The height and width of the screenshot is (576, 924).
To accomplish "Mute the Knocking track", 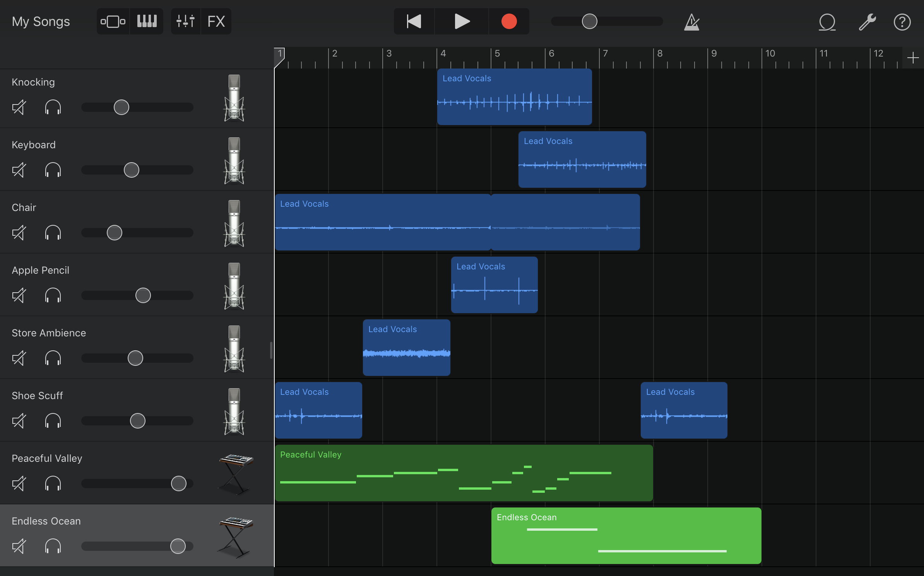I will pyautogui.click(x=19, y=107).
